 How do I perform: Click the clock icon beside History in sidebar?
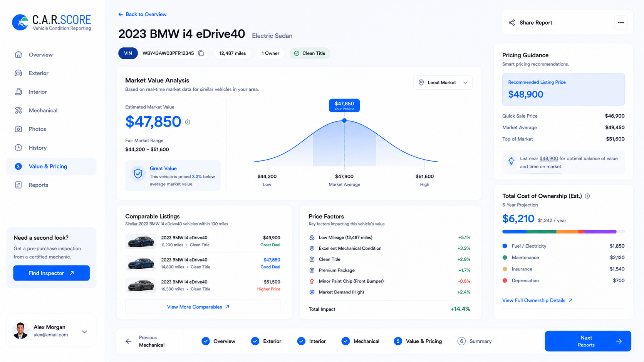click(x=18, y=148)
